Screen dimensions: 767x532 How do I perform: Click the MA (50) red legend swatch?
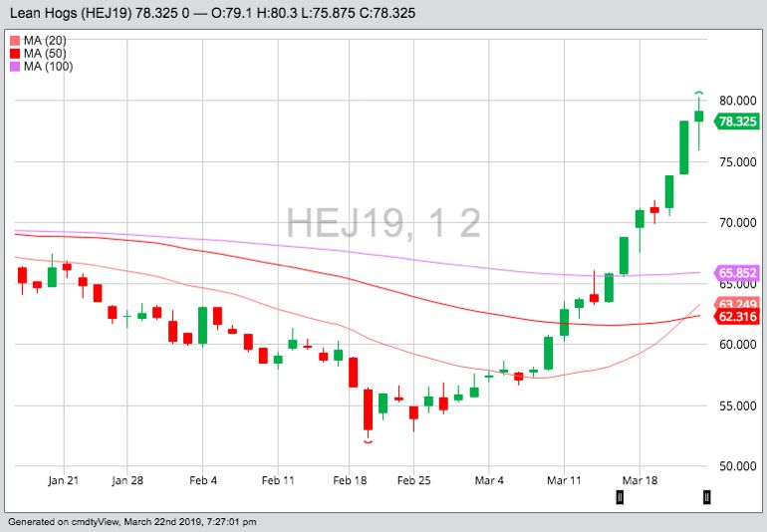pos(11,53)
